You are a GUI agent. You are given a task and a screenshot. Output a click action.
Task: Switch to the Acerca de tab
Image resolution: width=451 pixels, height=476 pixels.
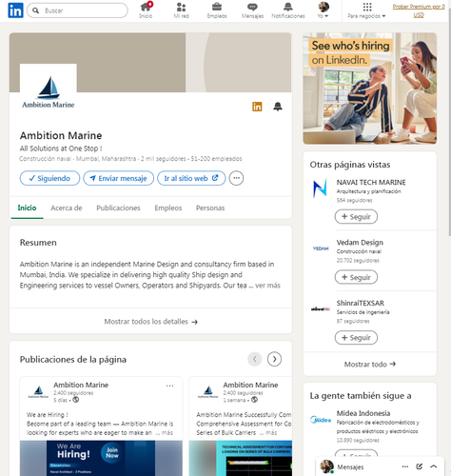(x=67, y=208)
